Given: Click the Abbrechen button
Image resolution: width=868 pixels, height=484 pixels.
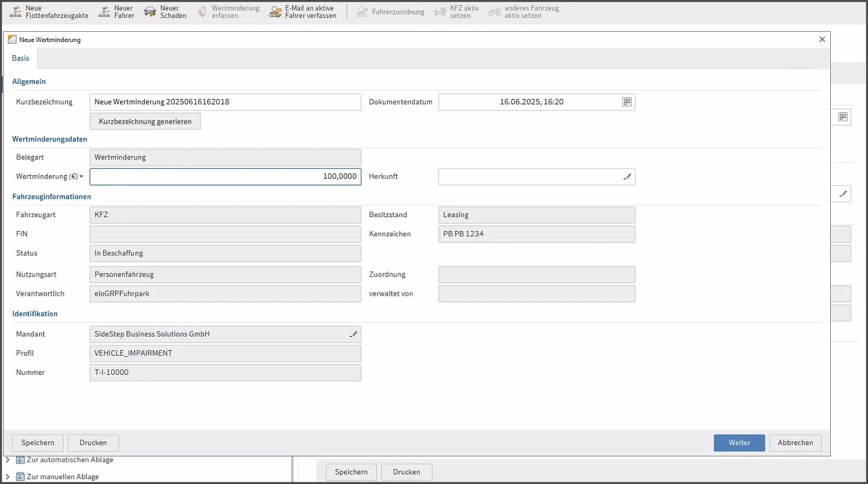Looking at the screenshot, I should [795, 443].
